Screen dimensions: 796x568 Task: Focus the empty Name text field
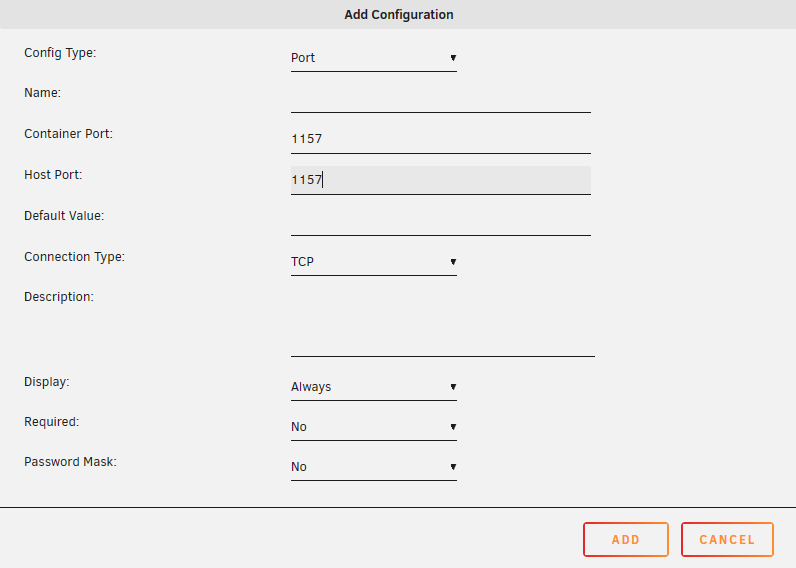440,99
